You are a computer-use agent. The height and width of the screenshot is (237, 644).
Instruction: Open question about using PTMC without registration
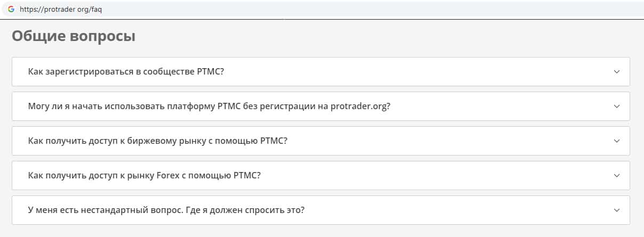click(x=209, y=106)
